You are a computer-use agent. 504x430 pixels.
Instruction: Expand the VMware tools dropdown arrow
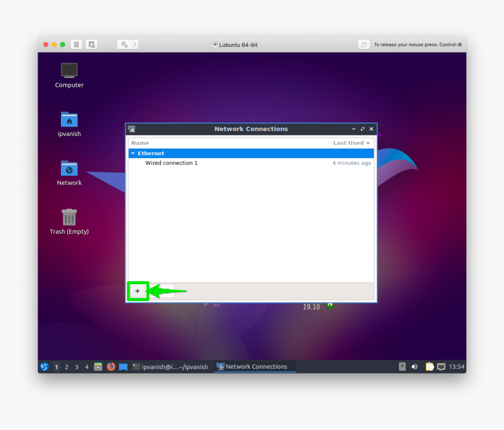pos(135,44)
